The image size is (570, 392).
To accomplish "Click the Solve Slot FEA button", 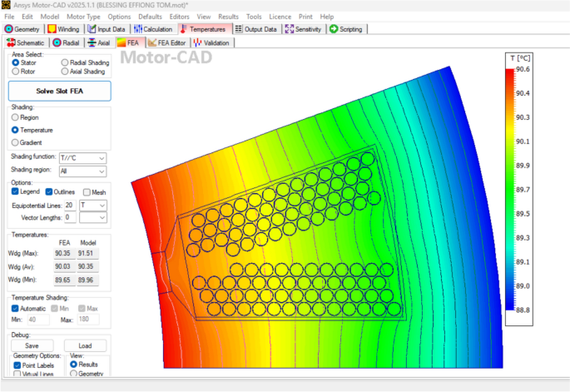I will 59,91.
